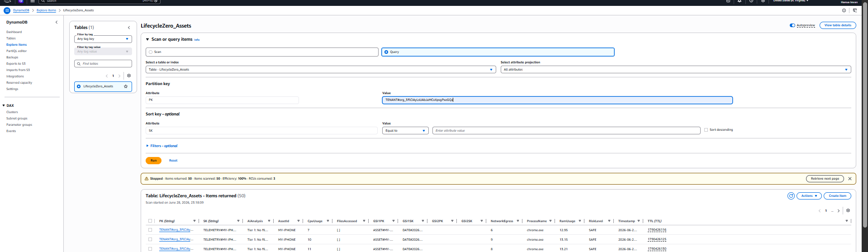The width and height of the screenshot is (868, 252).
Task: Focus the sort key Enter attribute value field
Action: tap(566, 131)
